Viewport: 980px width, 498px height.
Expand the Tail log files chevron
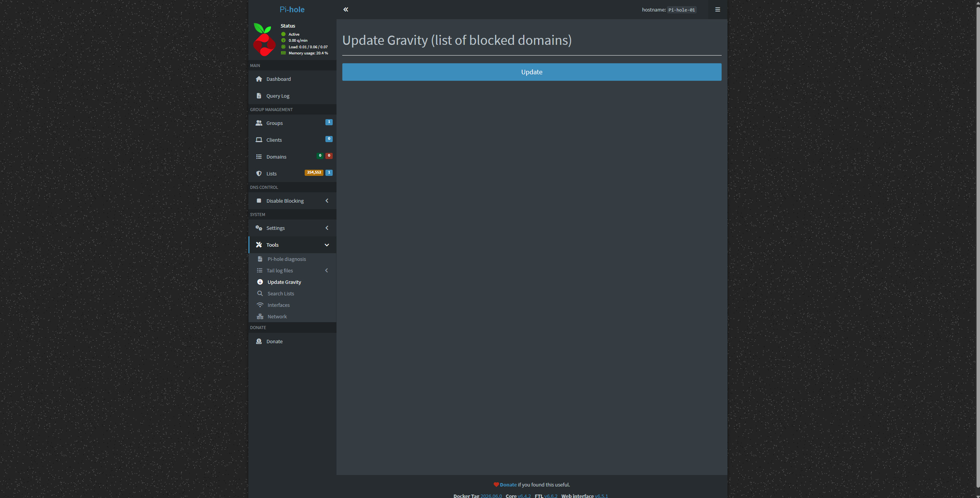[327, 270]
